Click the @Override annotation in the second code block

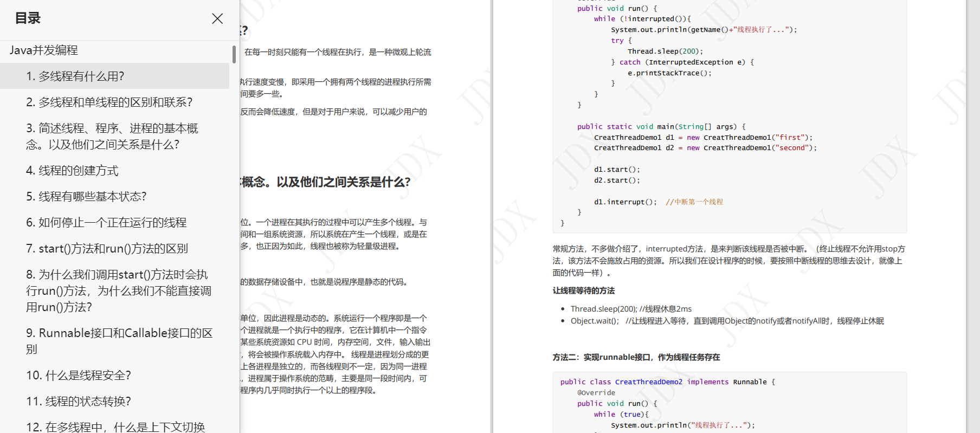click(x=596, y=393)
